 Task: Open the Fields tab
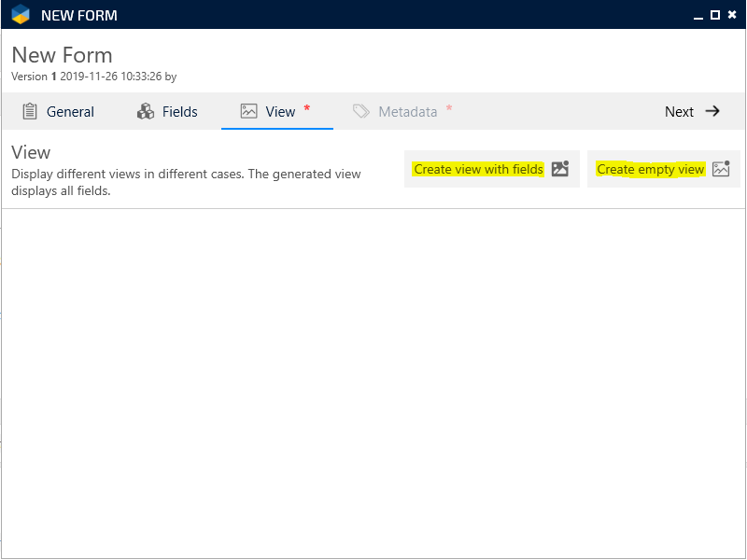point(179,112)
